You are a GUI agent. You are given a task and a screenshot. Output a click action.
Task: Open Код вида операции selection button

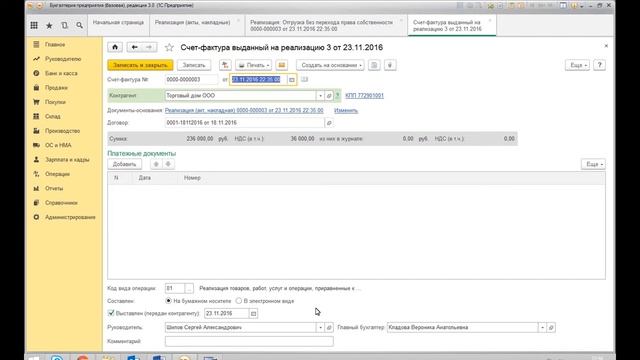[x=189, y=288]
